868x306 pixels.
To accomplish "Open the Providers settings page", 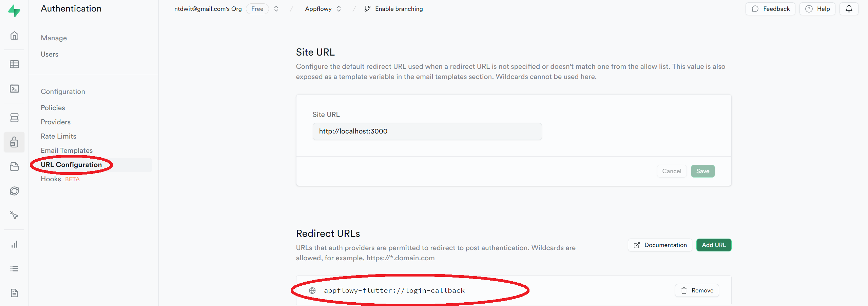I will pos(56,122).
